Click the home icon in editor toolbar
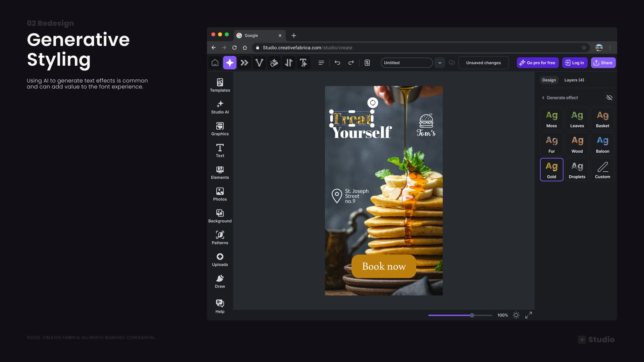The height and width of the screenshot is (362, 644). click(215, 63)
